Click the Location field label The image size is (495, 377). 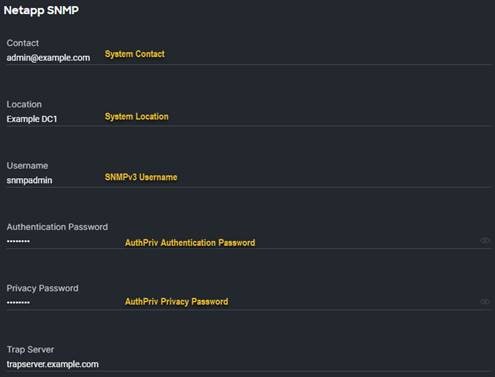click(24, 104)
